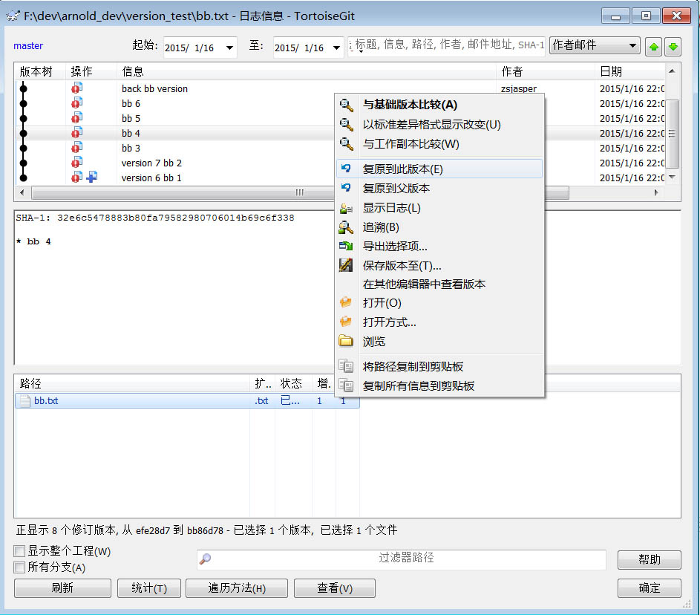Toggle the 所有分支(A) checkbox
Image resolution: width=700 pixels, height=615 pixels.
pos(19,567)
